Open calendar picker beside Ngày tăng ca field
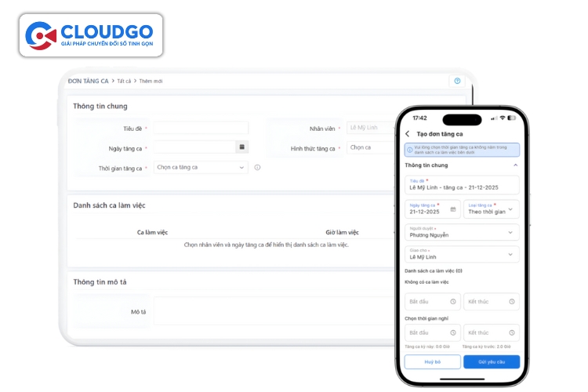 coord(242,147)
